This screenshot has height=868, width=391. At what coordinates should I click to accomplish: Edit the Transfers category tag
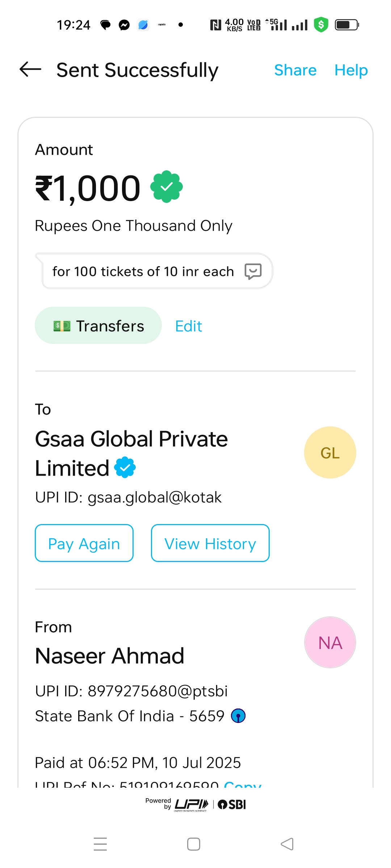(x=188, y=326)
